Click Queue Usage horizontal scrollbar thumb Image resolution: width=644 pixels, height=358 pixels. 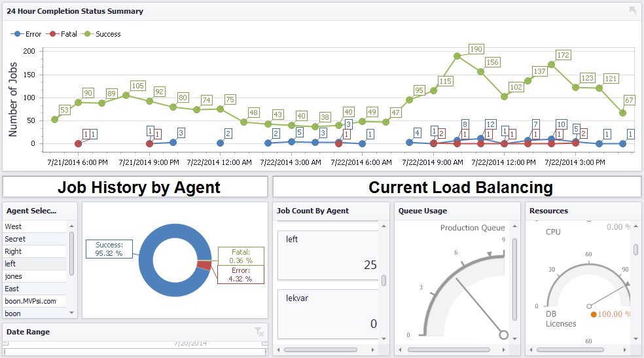[449, 349]
